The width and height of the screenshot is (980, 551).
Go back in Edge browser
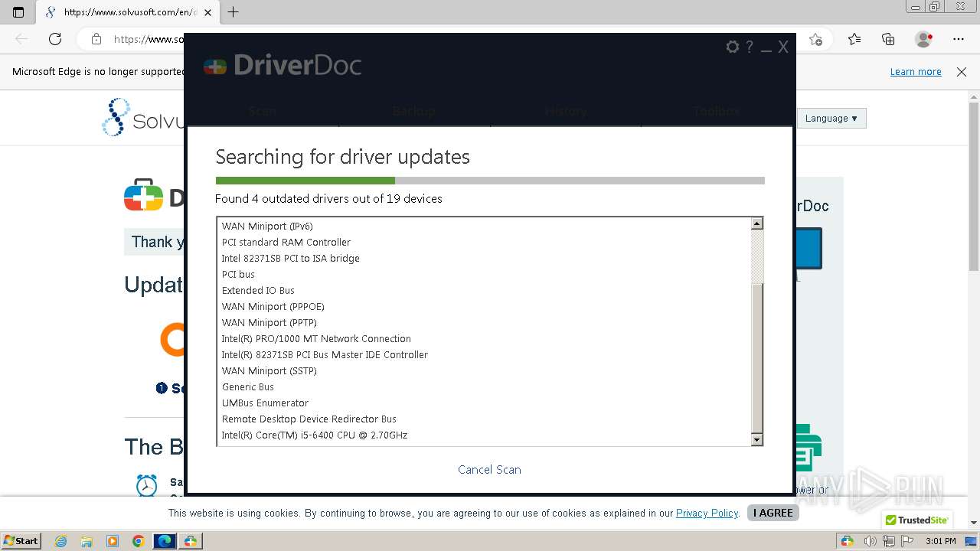pyautogui.click(x=21, y=39)
